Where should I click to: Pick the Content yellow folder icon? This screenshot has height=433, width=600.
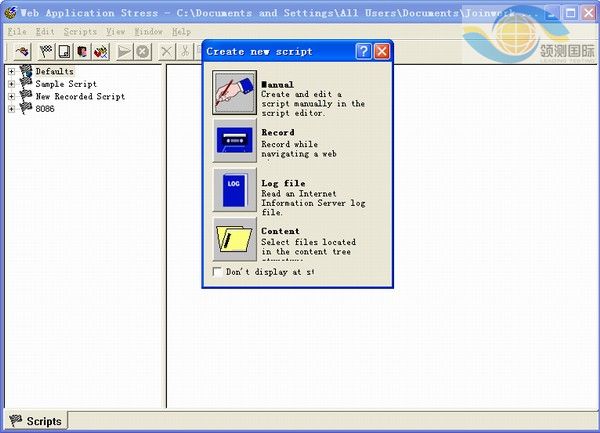point(235,239)
